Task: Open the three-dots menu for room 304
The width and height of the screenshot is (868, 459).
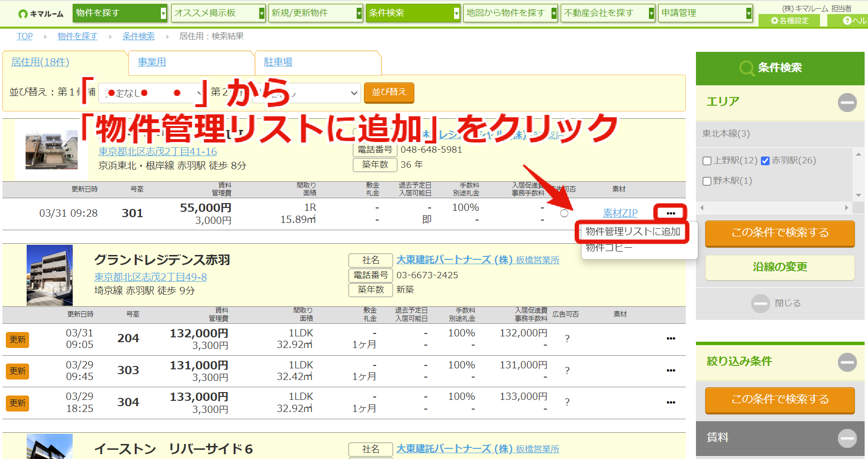Action: pos(671,402)
